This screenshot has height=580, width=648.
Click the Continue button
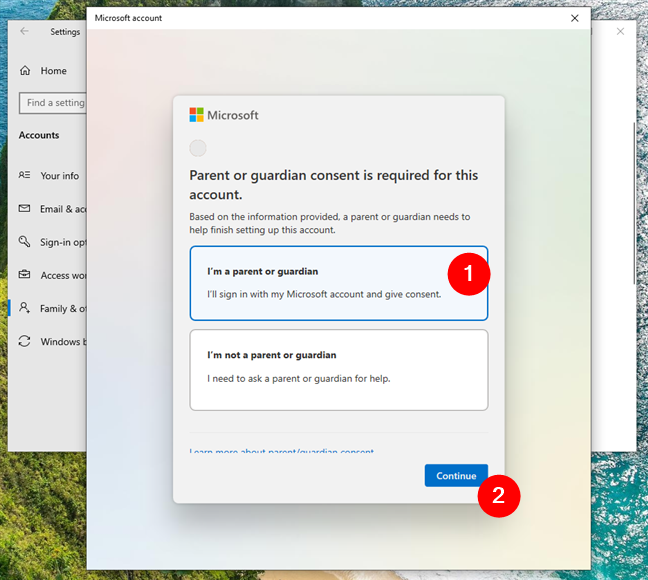click(x=456, y=475)
